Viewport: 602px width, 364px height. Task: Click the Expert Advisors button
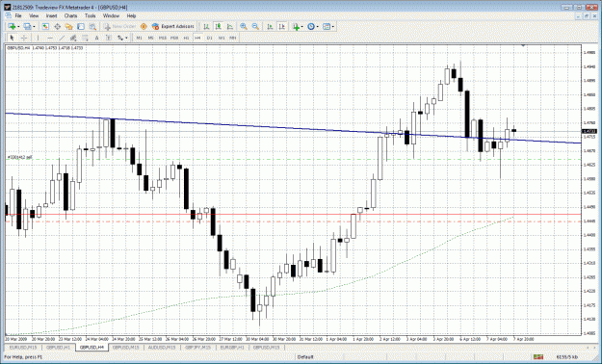pyautogui.click(x=173, y=27)
